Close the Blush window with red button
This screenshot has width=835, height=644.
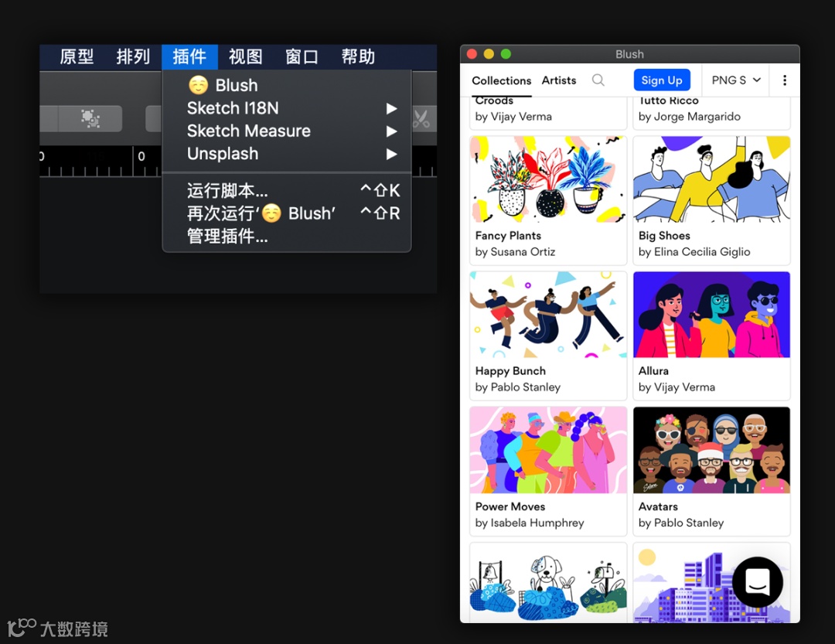472,54
